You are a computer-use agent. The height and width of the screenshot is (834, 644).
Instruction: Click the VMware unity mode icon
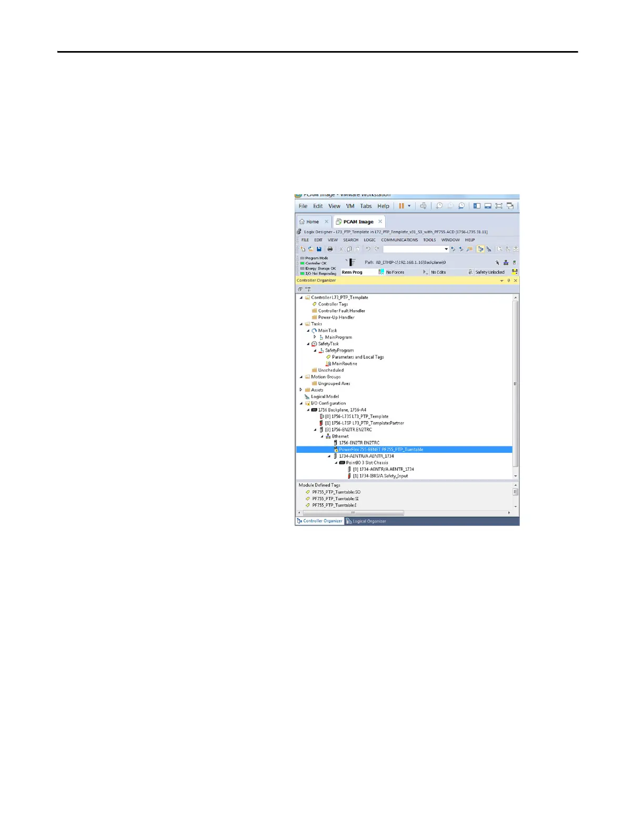click(510, 206)
